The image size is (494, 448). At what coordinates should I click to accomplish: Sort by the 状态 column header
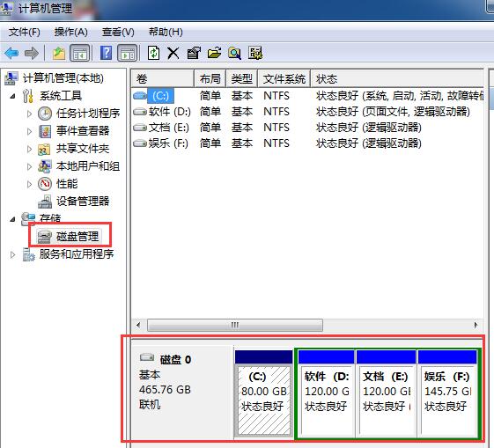(x=398, y=78)
